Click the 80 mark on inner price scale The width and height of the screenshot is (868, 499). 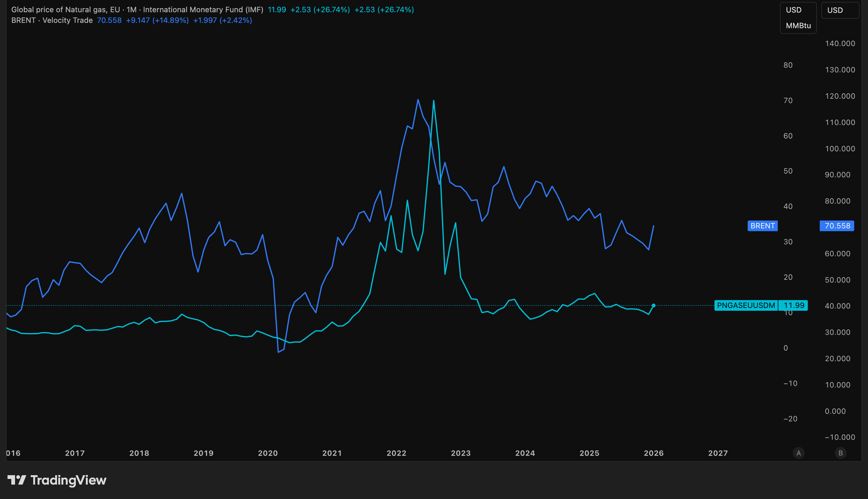pyautogui.click(x=788, y=65)
